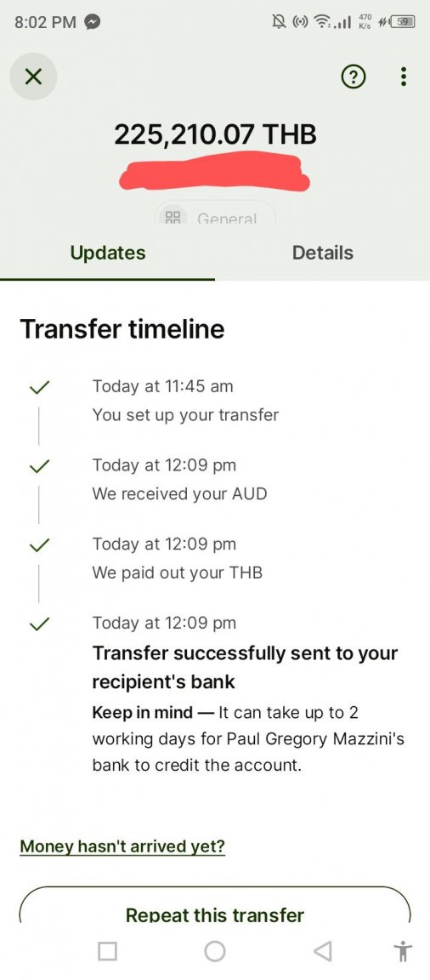The height and width of the screenshot is (980, 430).
Task: Switch to the Details tab
Action: point(323,253)
